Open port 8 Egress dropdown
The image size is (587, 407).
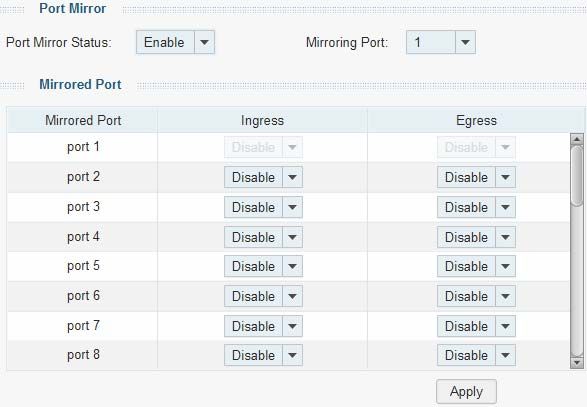click(x=476, y=355)
